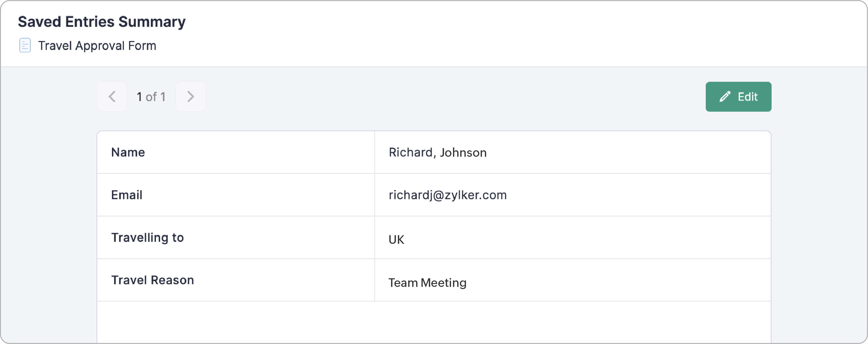The height and width of the screenshot is (344, 868).
Task: Click the Travel Approval Form title
Action: point(97,46)
